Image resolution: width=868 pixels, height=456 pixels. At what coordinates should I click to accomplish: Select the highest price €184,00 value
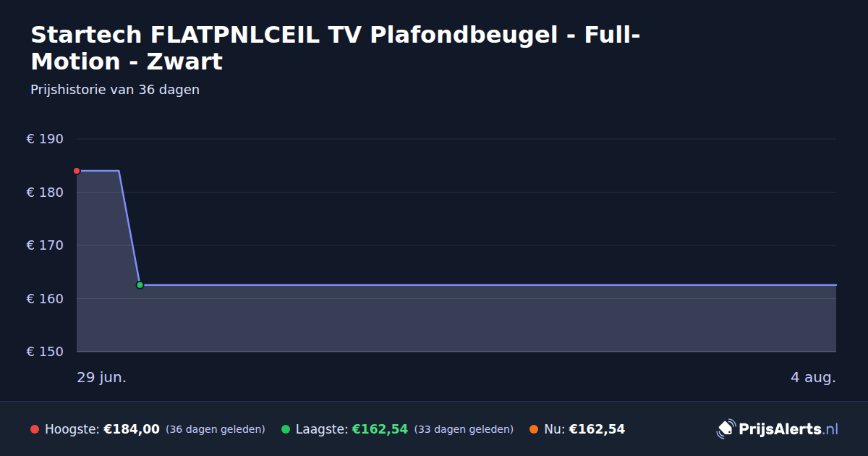(132, 429)
